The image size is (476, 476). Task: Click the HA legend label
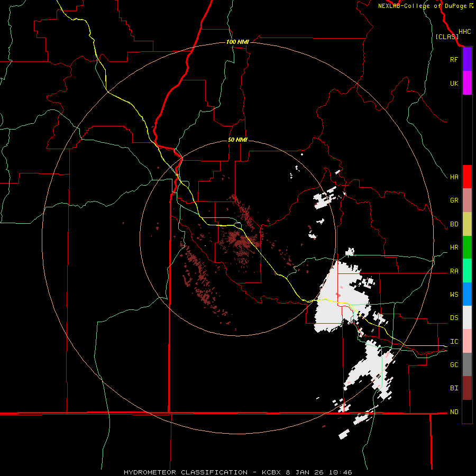[454, 177]
